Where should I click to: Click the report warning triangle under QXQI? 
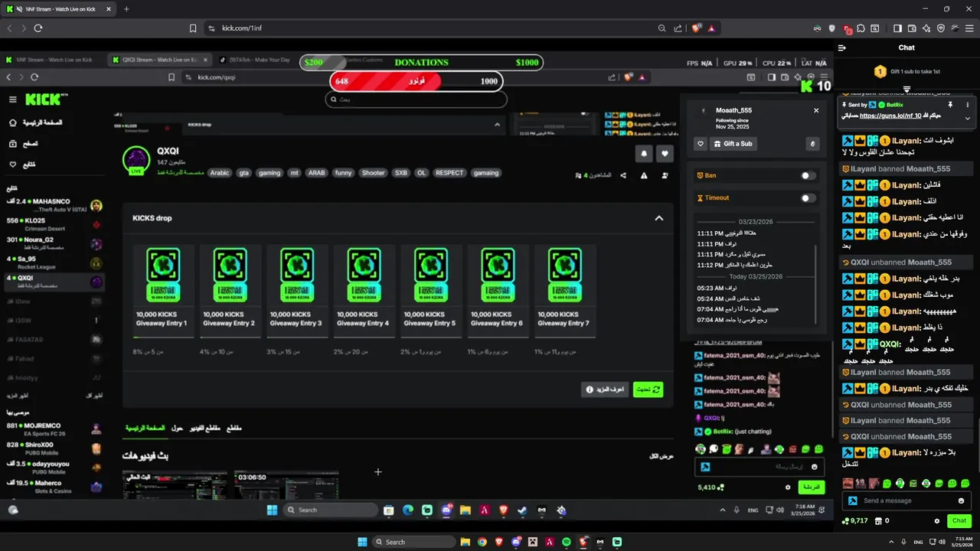[x=644, y=175]
